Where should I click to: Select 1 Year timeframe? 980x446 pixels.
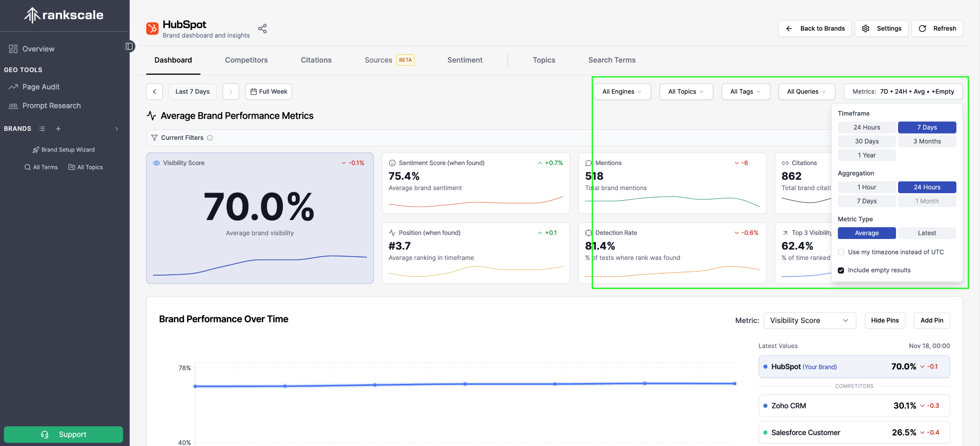867,155
